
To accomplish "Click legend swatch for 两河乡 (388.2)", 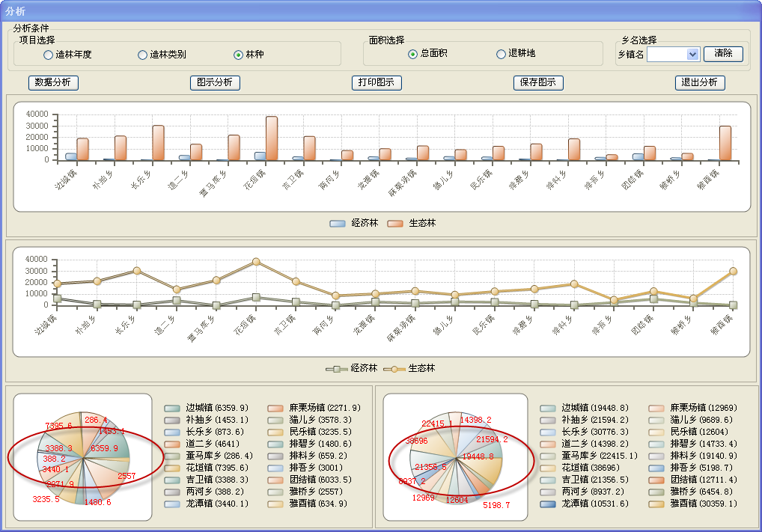I will pos(172,492).
